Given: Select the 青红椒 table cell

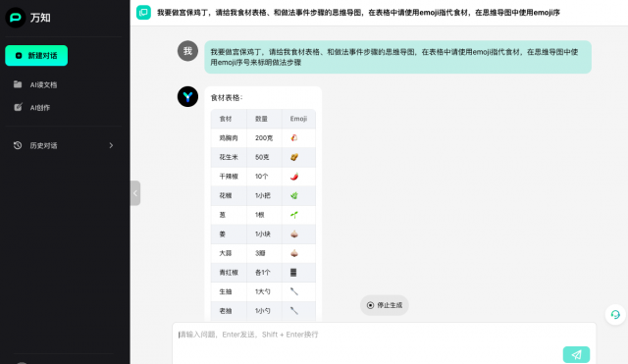Looking at the screenshot, I should pos(229,273).
